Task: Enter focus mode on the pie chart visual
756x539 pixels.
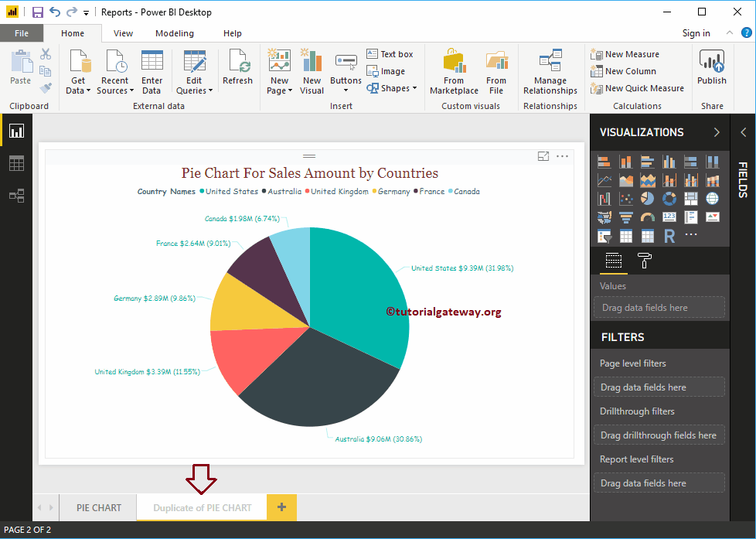Action: (x=543, y=155)
